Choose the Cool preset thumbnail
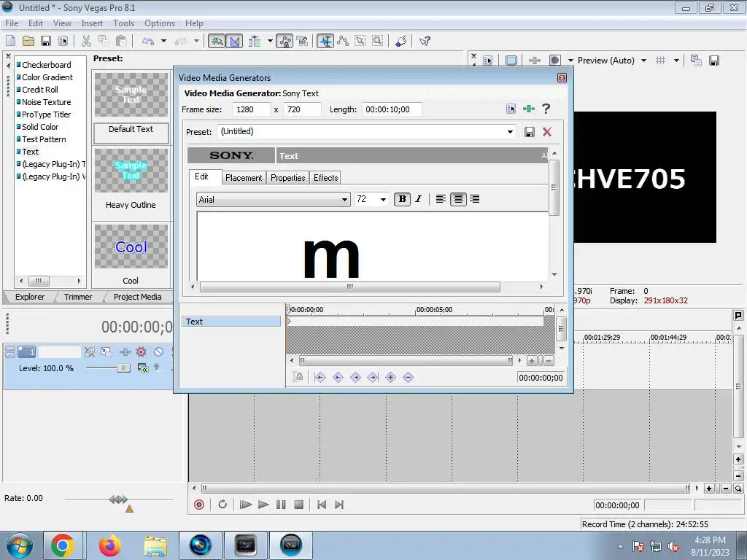This screenshot has height=560, width=747. 131,246
